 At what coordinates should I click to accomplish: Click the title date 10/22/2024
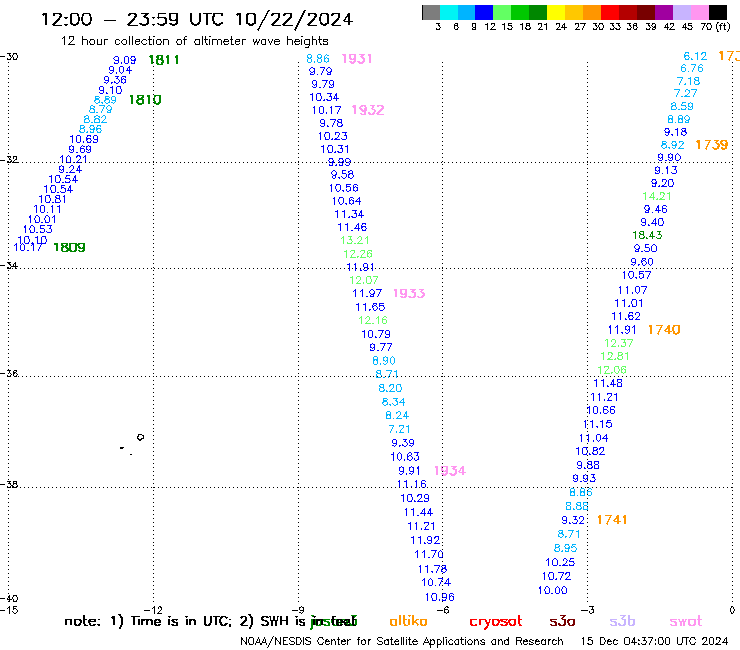(294, 20)
